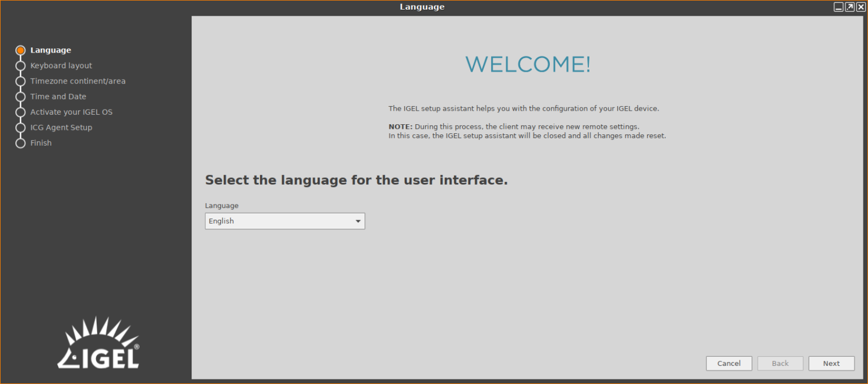Viewport: 868px width, 384px height.
Task: Click the Timezone continent/area step circle
Action: (20, 81)
